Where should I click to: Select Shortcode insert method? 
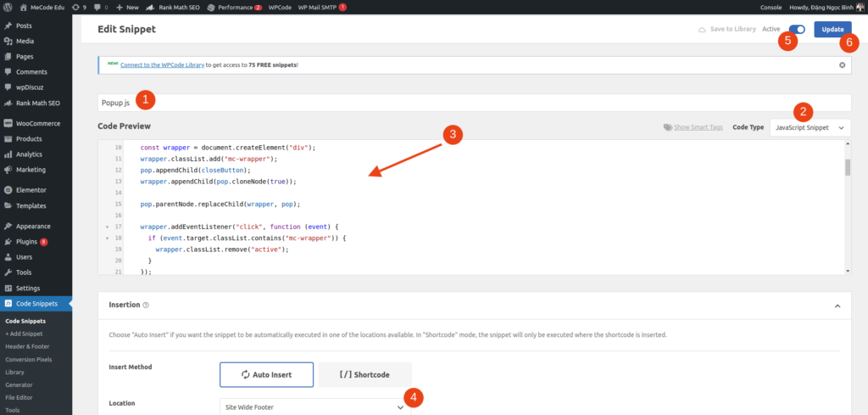(364, 374)
